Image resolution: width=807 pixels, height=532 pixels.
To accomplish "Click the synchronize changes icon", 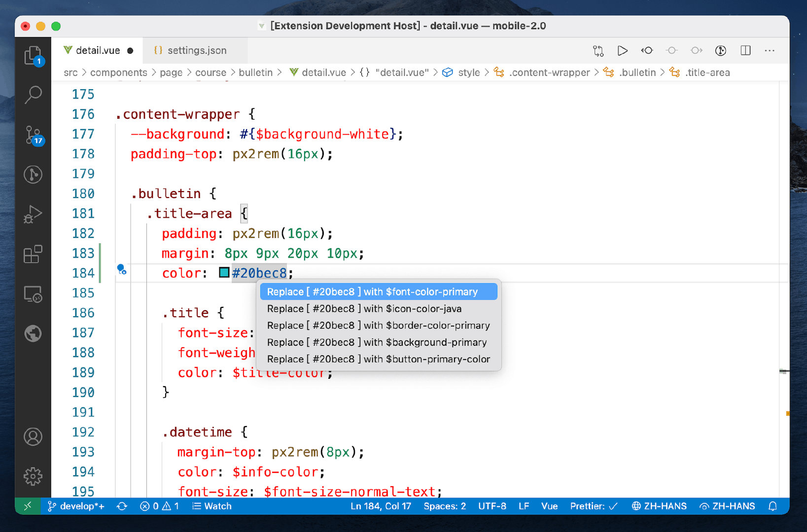I will [x=122, y=506].
